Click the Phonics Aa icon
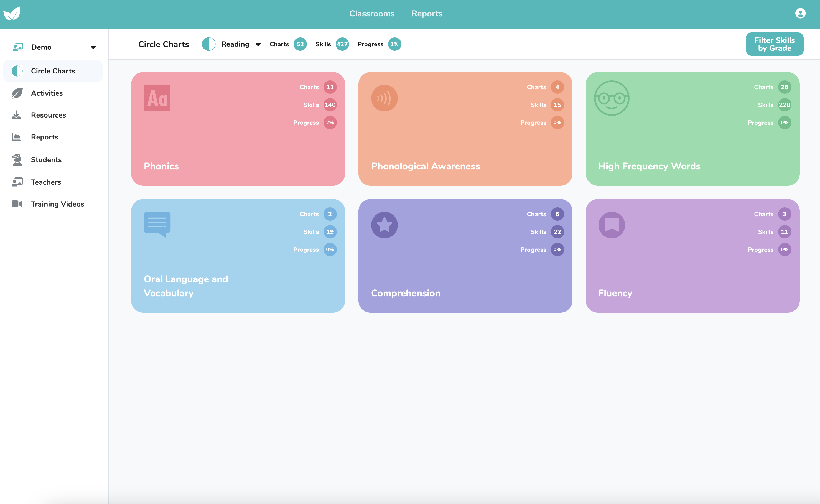Viewport: 820px width, 504px height. [157, 98]
